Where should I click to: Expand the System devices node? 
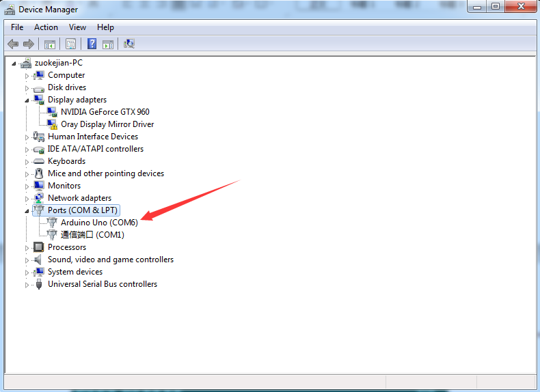[x=27, y=272]
